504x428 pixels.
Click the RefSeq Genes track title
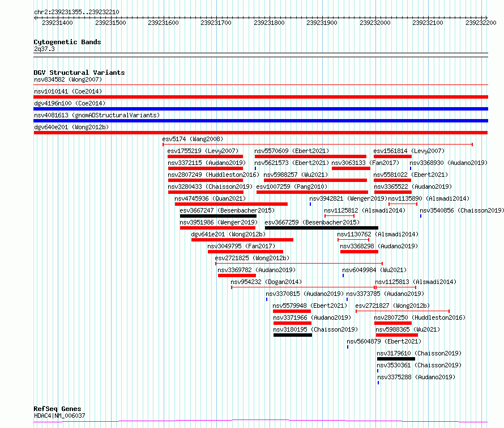pos(57,409)
